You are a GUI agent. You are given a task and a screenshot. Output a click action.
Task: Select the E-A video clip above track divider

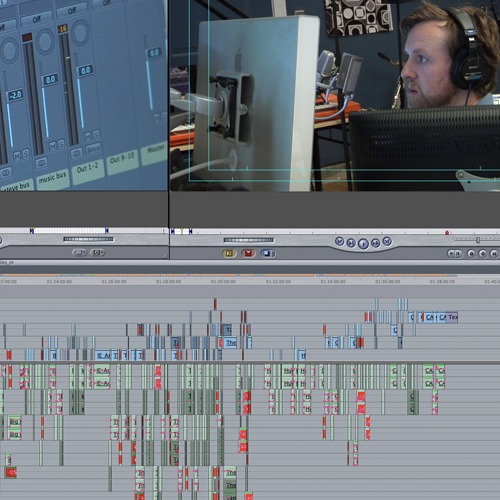(x=103, y=356)
